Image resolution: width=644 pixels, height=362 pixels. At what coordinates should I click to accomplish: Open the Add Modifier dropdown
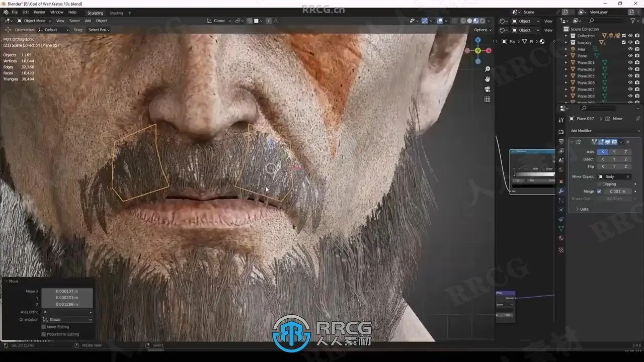(x=605, y=131)
